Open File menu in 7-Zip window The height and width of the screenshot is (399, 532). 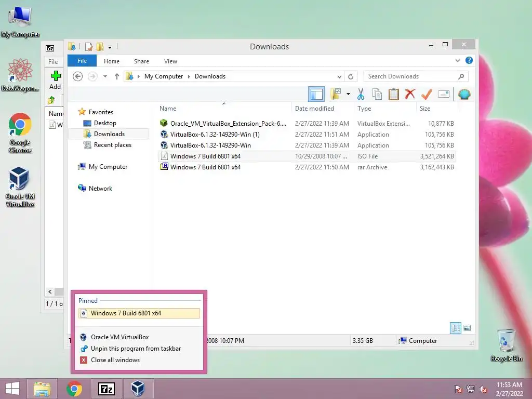[53, 61]
